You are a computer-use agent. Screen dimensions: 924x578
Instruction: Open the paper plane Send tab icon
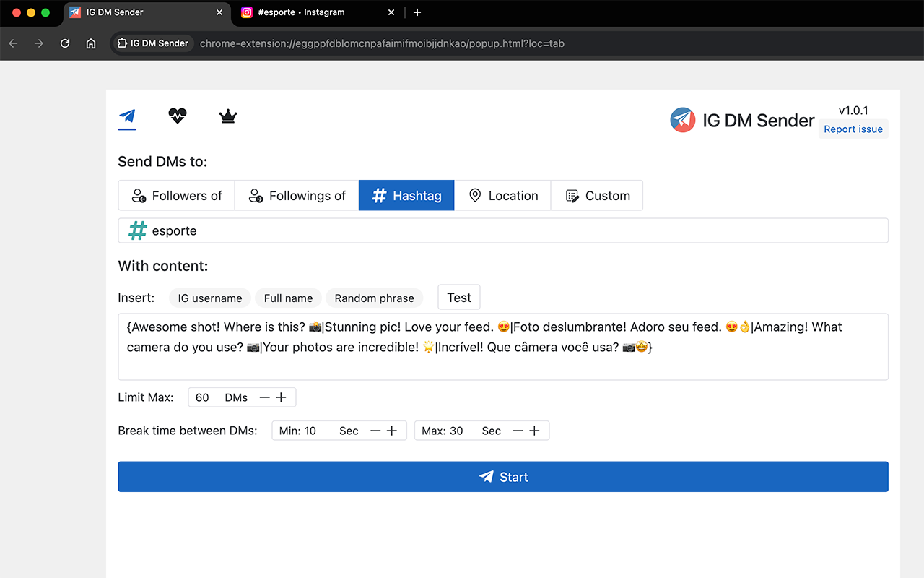tap(127, 116)
